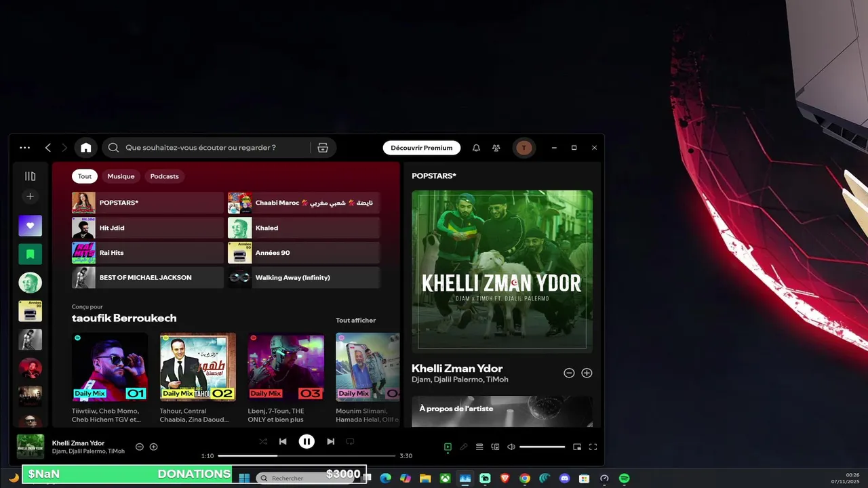
Task: Go back with the left arrow
Action: tap(48, 148)
